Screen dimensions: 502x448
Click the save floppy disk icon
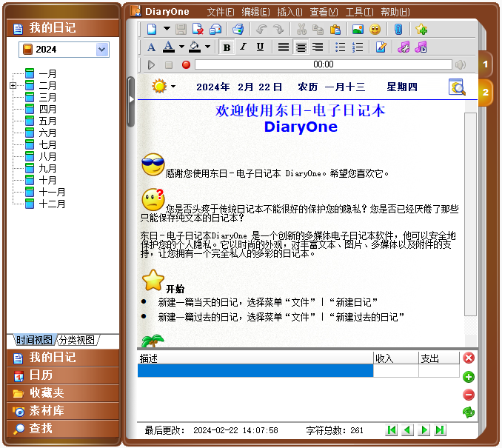coord(181,29)
